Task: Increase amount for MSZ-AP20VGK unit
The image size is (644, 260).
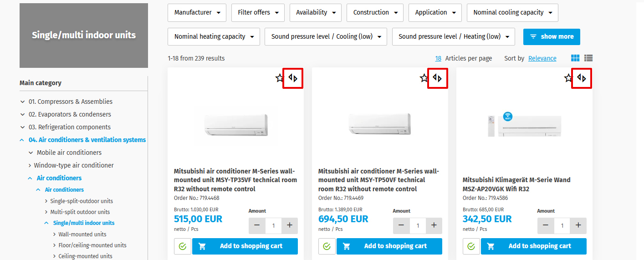Action: pyautogui.click(x=578, y=225)
